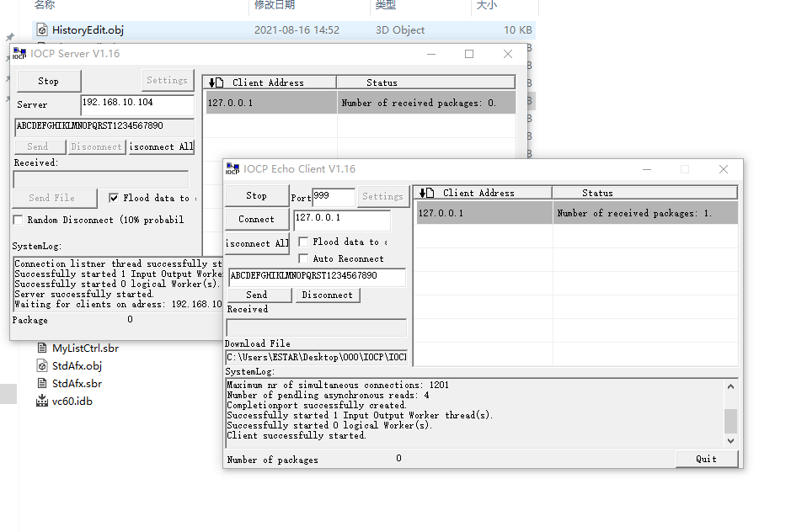Screen dimensions: 807x532
Task: Click Disconnect All in Echo Client
Action: (x=257, y=243)
